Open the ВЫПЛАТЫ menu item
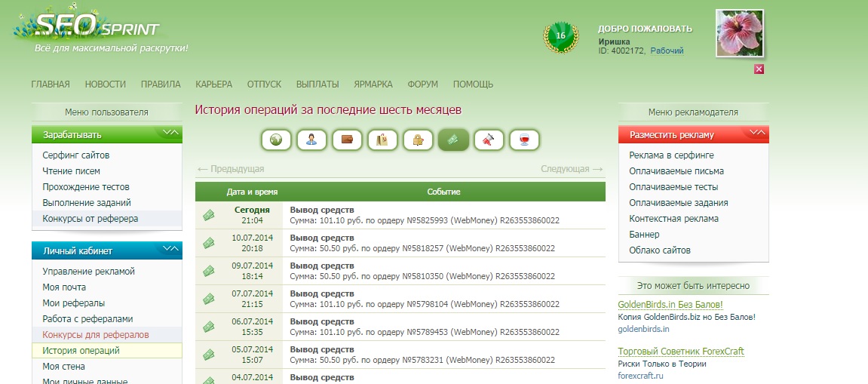Viewport: 868px width, 384px height. 317,84
